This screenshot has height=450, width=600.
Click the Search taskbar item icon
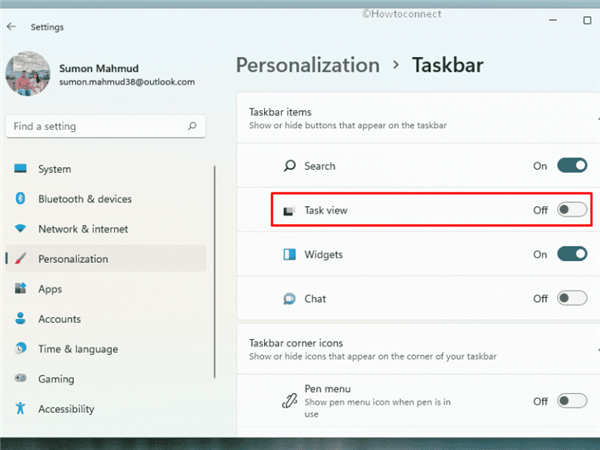[x=289, y=166]
